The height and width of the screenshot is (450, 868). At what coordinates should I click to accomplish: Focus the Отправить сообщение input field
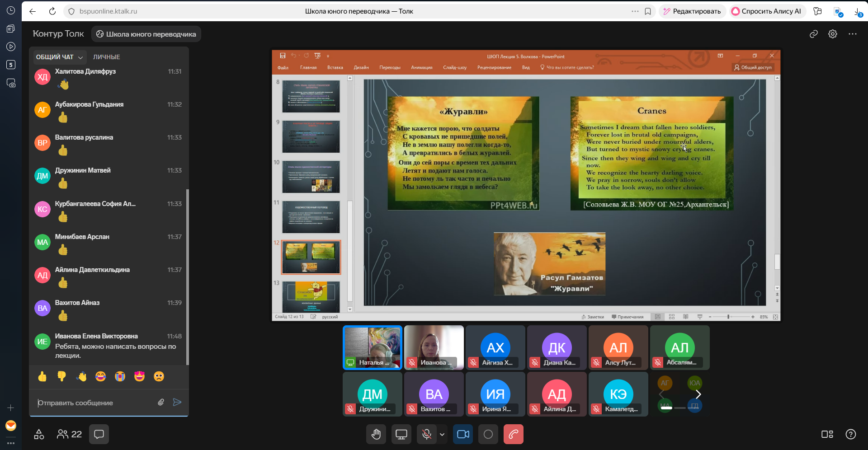pyautogui.click(x=95, y=403)
